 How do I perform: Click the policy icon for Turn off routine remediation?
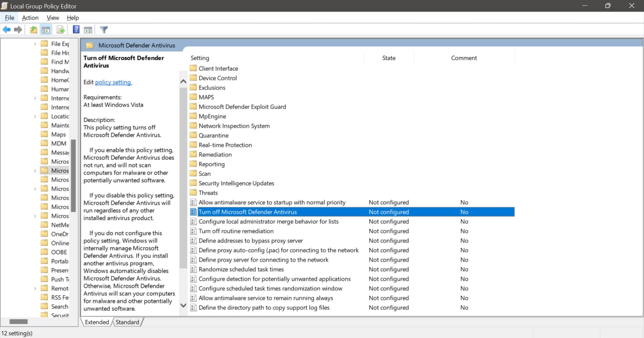(193, 231)
